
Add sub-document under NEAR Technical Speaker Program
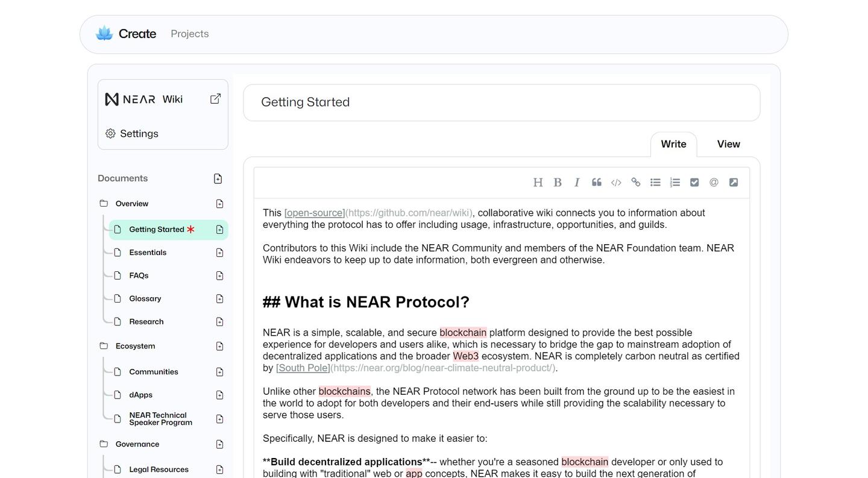point(219,419)
